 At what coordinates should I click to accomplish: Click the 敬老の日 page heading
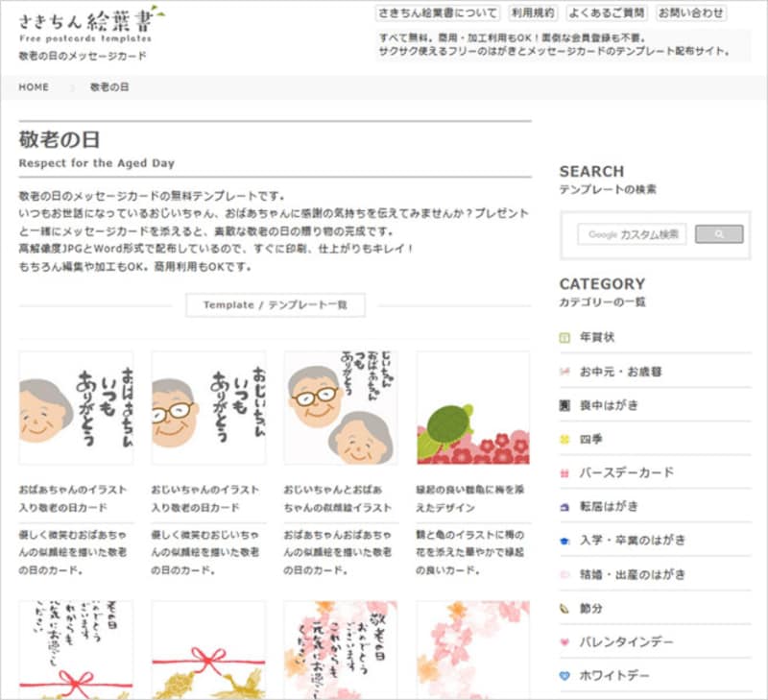pos(60,140)
